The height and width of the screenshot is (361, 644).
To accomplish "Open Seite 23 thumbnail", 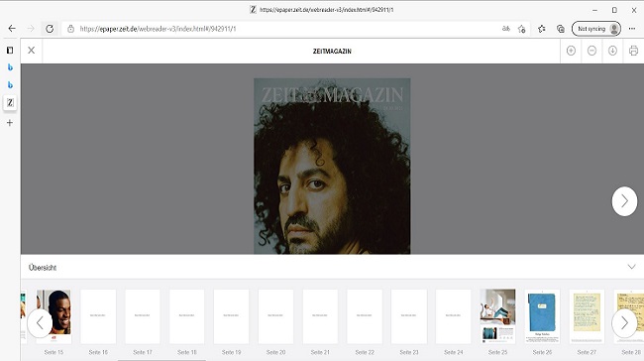I will pos(408,316).
